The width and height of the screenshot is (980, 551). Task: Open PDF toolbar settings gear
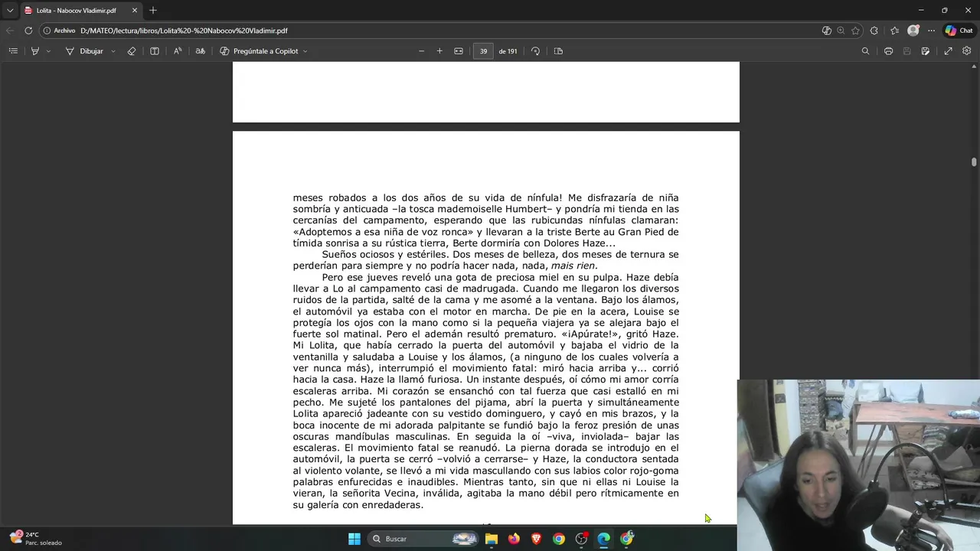click(967, 51)
